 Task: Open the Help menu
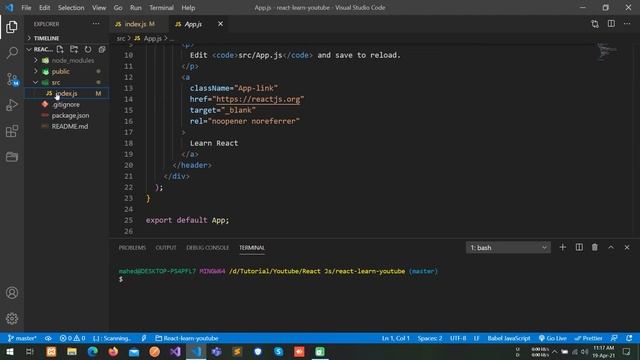(x=188, y=8)
